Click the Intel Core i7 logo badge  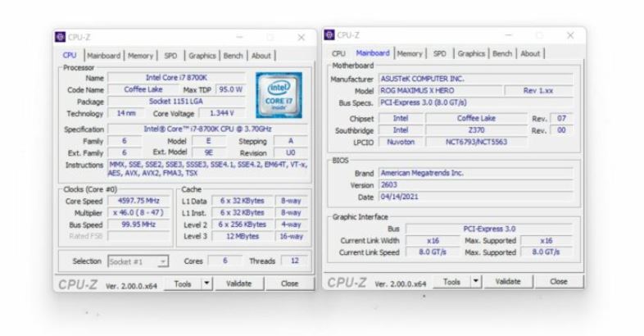(279, 95)
